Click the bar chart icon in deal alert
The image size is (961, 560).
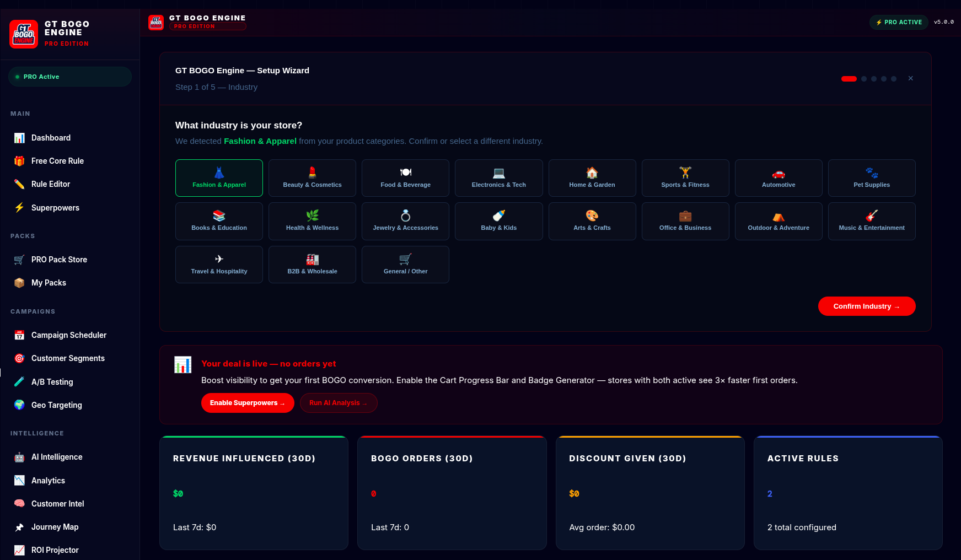click(x=183, y=364)
